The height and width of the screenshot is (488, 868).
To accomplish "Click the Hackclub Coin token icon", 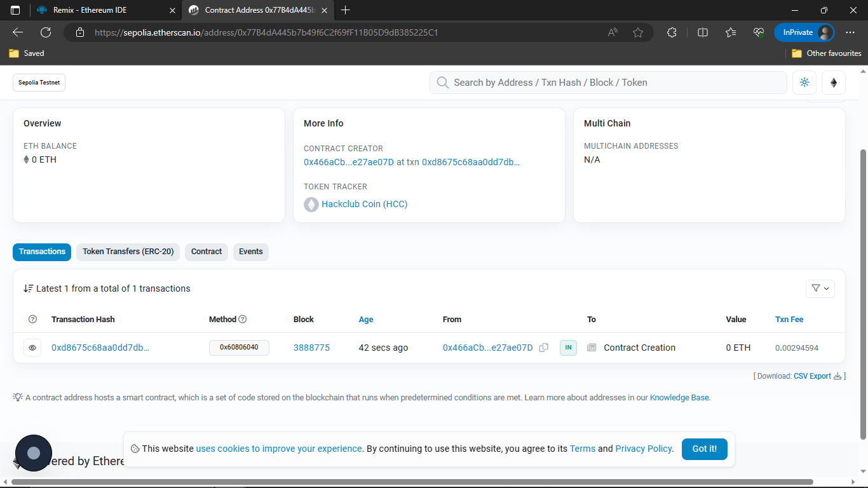I will (x=311, y=205).
